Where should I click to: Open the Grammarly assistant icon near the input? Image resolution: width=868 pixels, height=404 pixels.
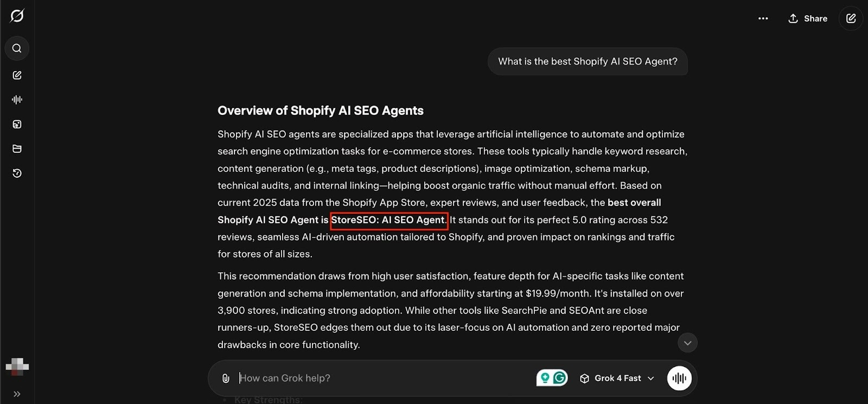[559, 377]
